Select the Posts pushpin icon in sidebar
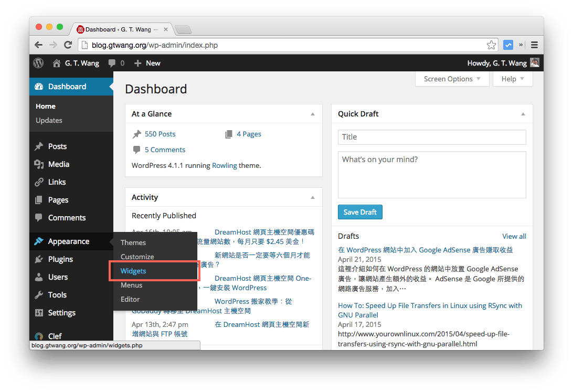The width and height of the screenshot is (573, 392). click(38, 146)
